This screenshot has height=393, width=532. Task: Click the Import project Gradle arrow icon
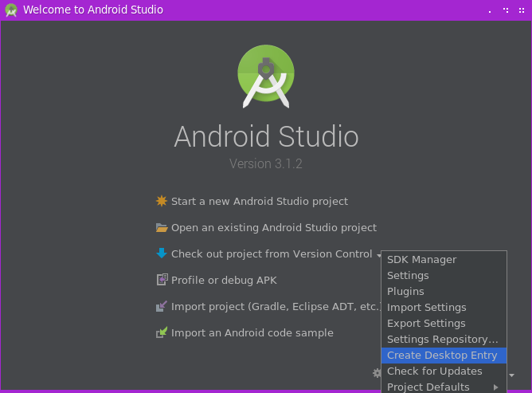pos(162,306)
